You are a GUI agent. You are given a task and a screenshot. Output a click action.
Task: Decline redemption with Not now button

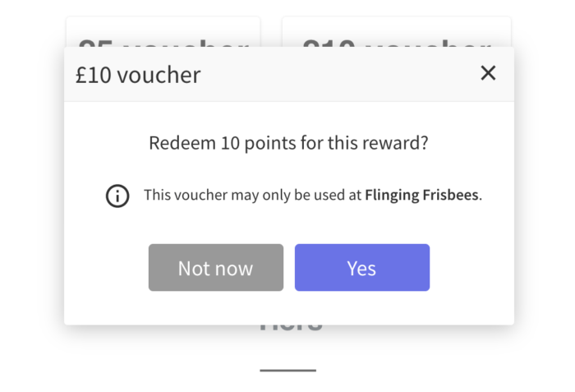pyautogui.click(x=216, y=268)
